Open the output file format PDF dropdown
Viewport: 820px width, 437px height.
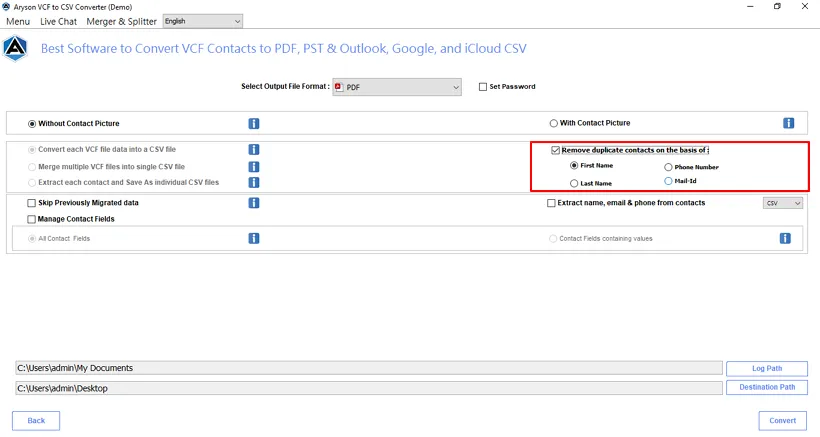tap(397, 87)
